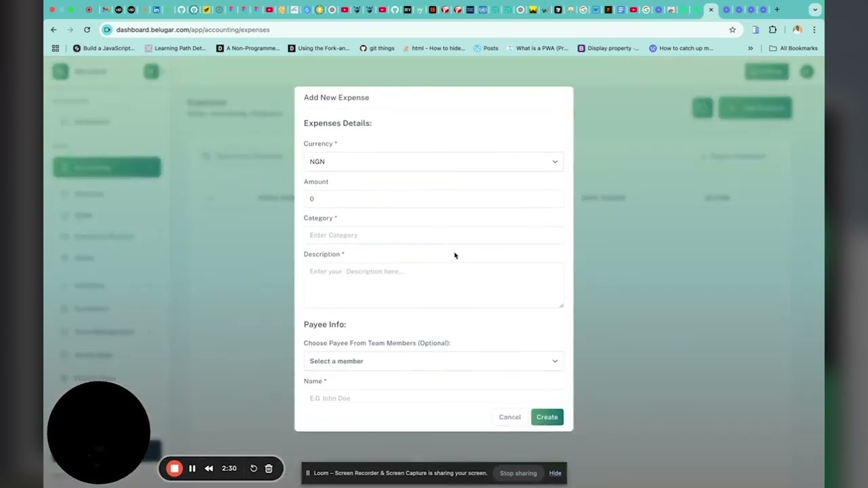Open the All Bookmarks folder
This screenshot has height=488, width=868.
(x=793, y=48)
